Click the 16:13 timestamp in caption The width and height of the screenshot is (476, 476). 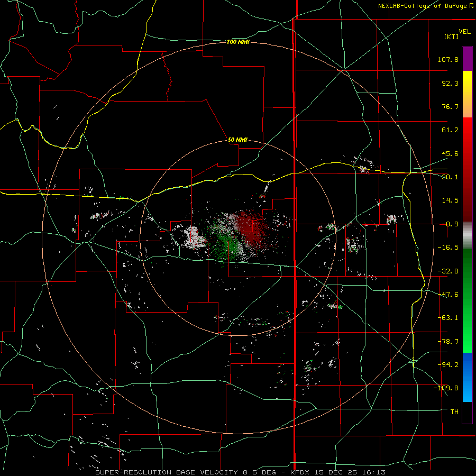coord(375,472)
